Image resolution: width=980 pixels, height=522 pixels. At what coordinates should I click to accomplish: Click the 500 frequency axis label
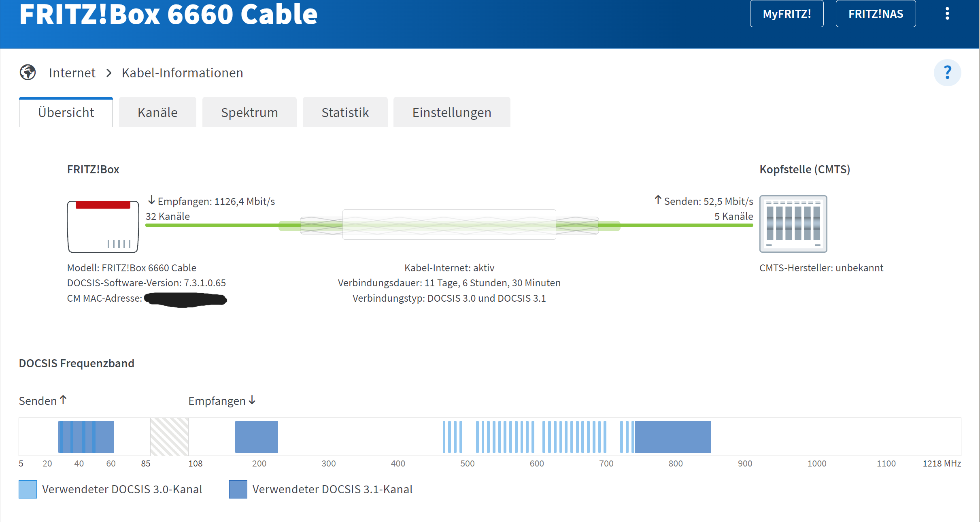pyautogui.click(x=467, y=463)
